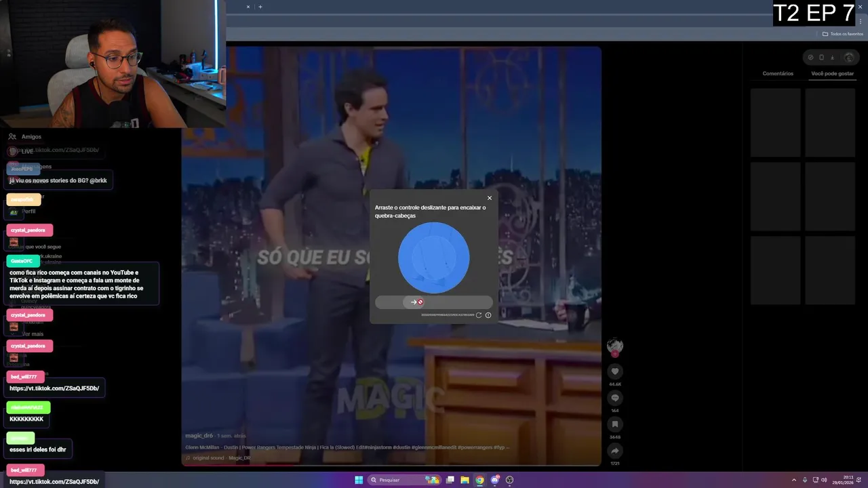Image resolution: width=868 pixels, height=488 pixels.
Task: Expand Ver mais in sidebar
Action: (x=33, y=334)
